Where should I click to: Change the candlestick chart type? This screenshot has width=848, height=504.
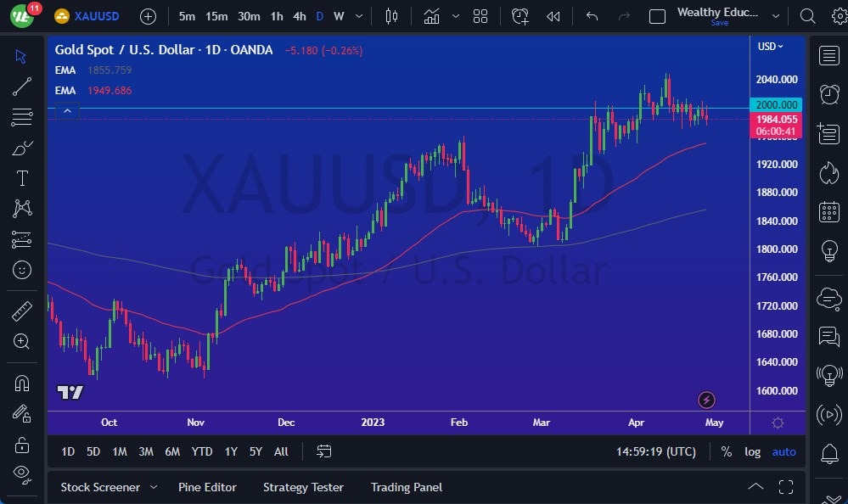(391, 16)
